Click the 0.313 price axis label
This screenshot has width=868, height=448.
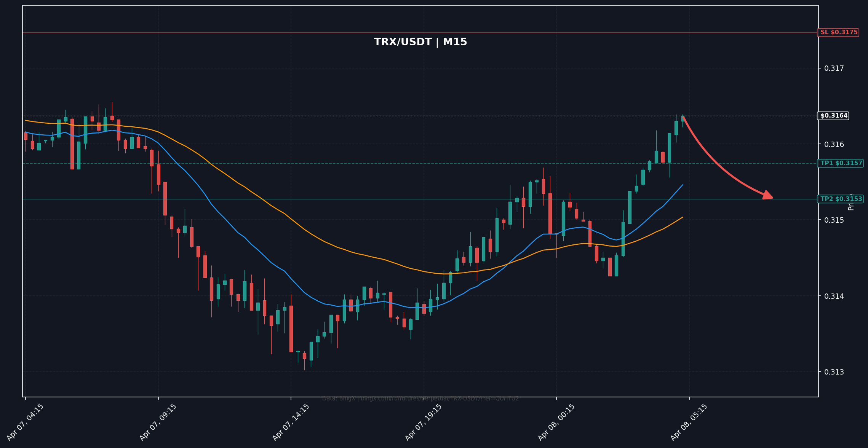pos(834,372)
